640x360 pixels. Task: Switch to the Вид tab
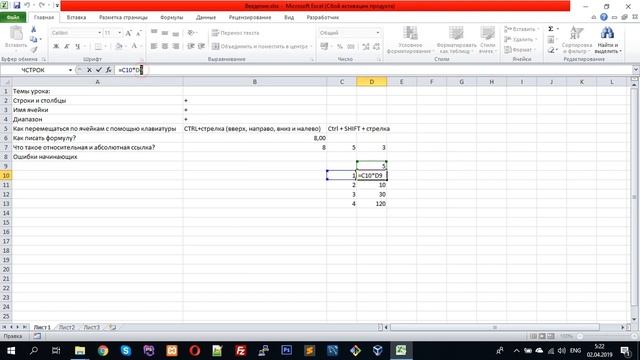[289, 18]
